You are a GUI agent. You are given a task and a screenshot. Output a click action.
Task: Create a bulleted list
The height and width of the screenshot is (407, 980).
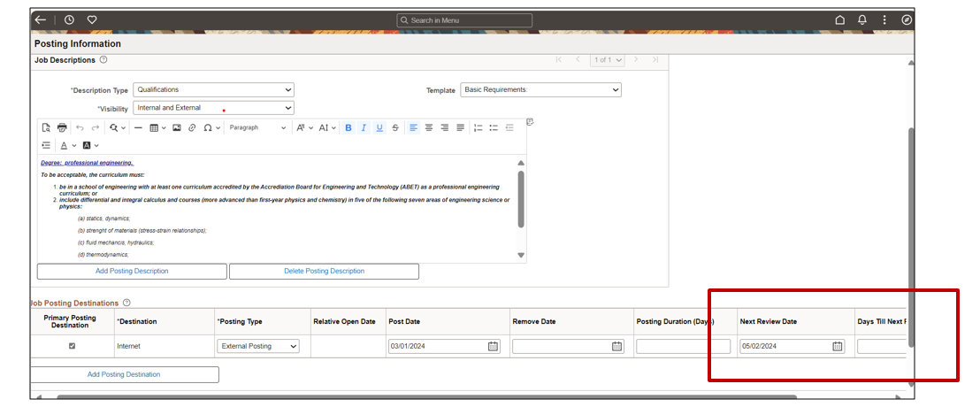pos(494,127)
